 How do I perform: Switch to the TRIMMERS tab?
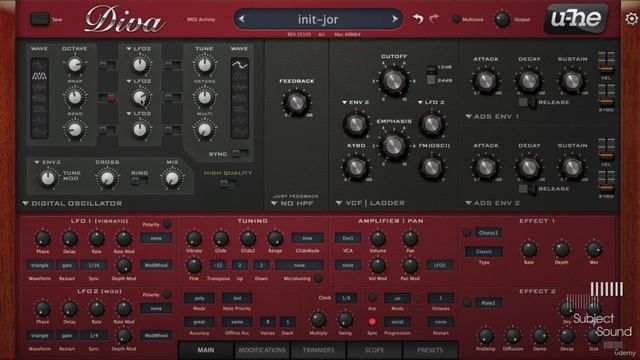318,350
